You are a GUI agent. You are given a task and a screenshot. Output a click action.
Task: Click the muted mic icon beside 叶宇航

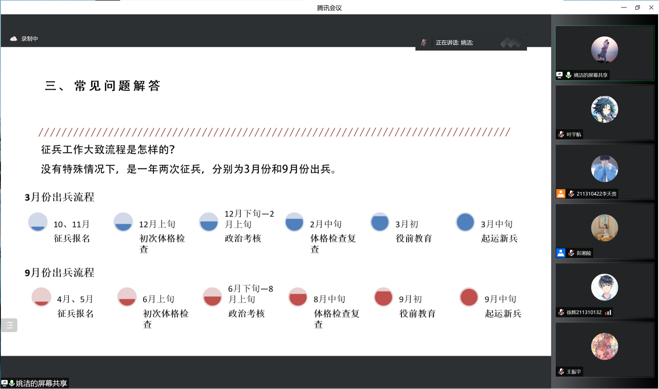click(x=561, y=134)
